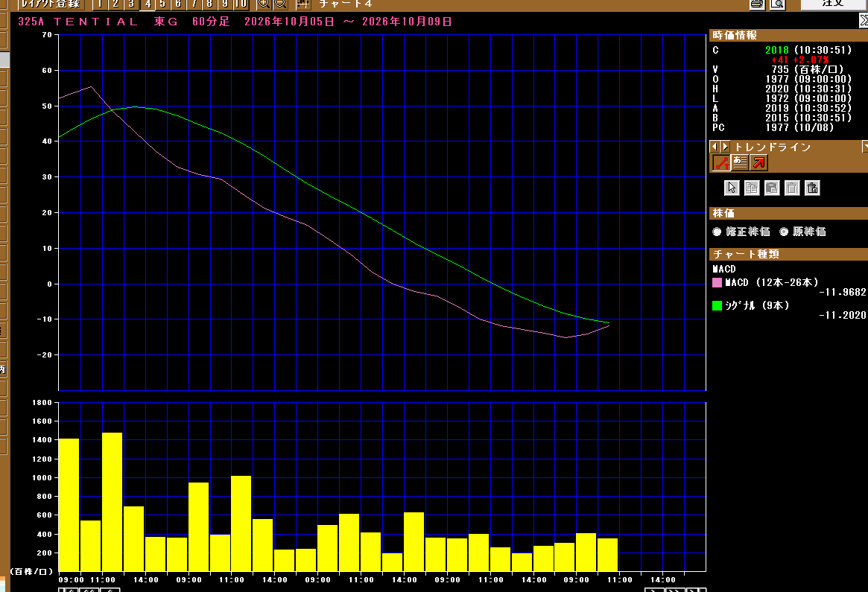Click the pink MACD color swatch

point(717,283)
